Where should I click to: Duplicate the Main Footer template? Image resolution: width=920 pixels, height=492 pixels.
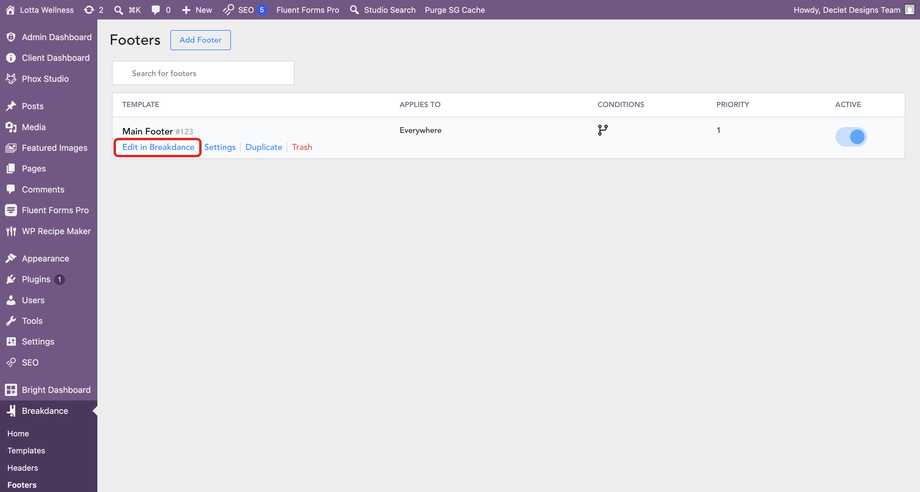263,147
